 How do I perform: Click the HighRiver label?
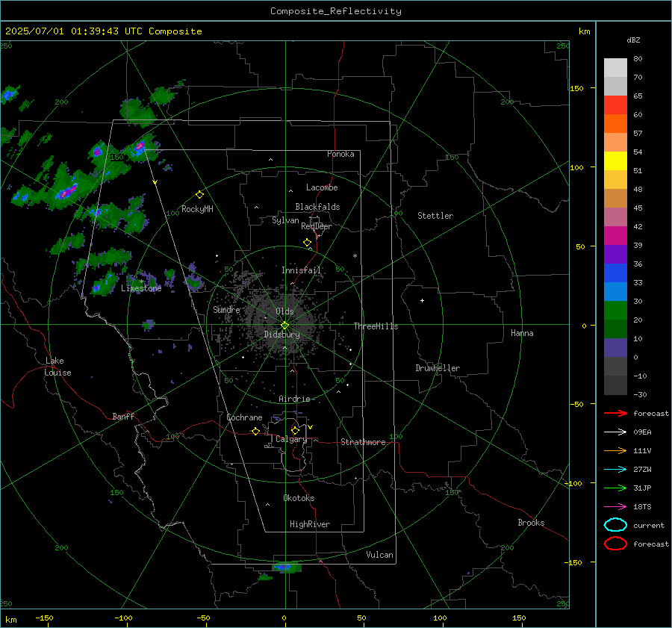click(310, 524)
